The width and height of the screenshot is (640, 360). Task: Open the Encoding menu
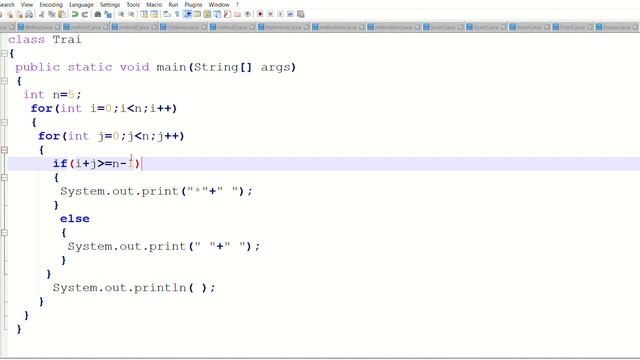tap(51, 4)
